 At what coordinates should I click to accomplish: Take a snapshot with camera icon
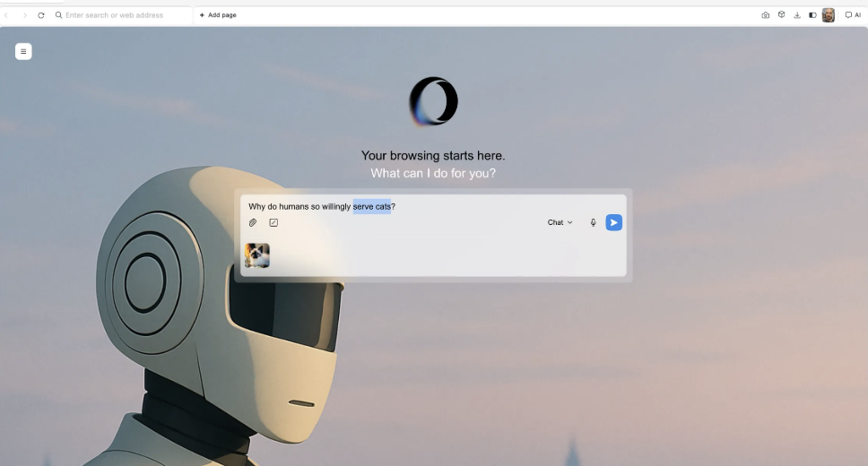(765, 15)
